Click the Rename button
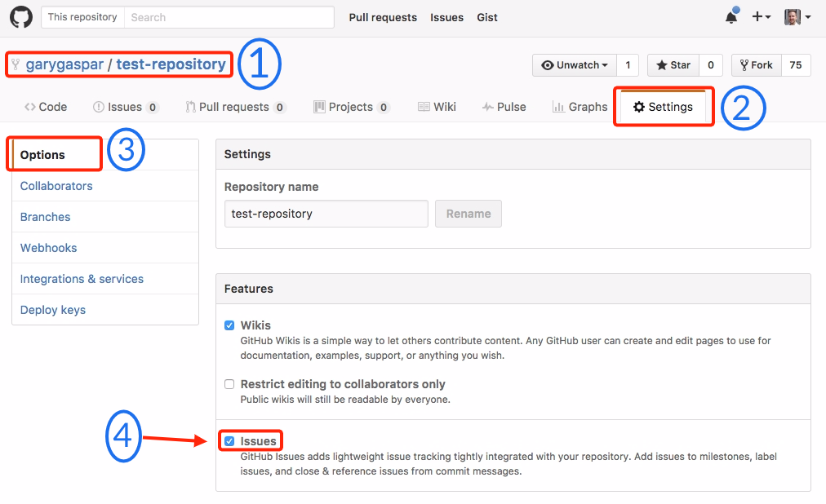Screen dimensions: 826x504 pos(469,214)
